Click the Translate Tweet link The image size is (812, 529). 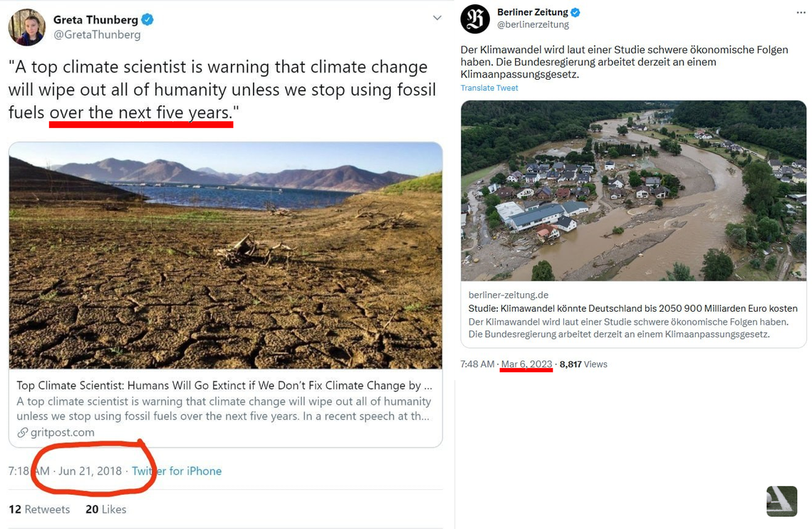tap(489, 88)
